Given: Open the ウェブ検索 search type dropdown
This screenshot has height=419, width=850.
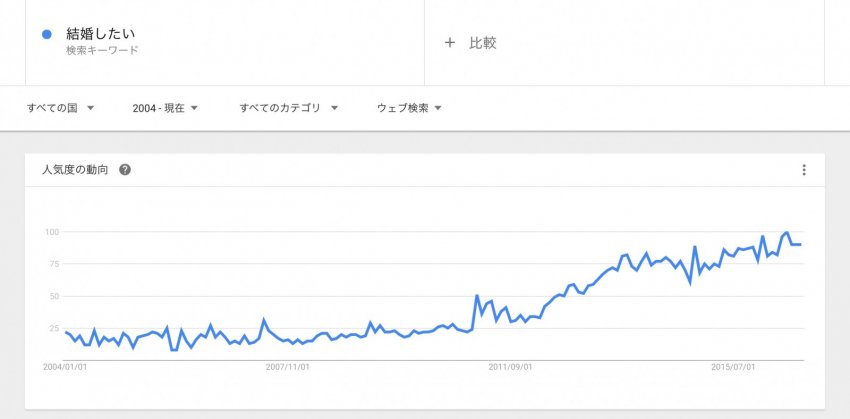Looking at the screenshot, I should [x=409, y=108].
